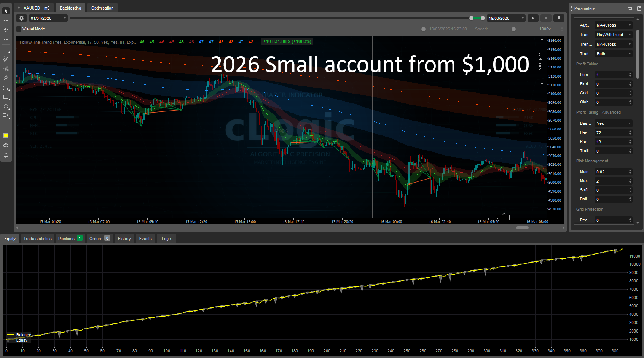Toggle Equity line visibility in the legend
The height and width of the screenshot is (358, 644).
click(22, 340)
